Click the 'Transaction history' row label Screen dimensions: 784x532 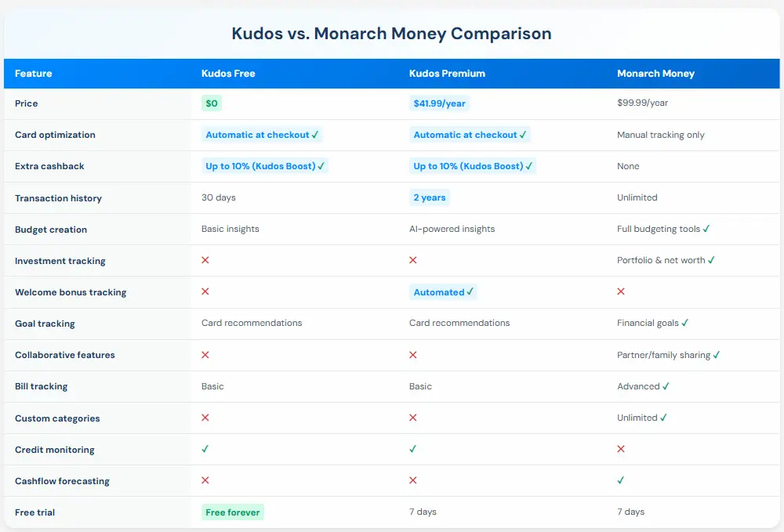coord(58,198)
